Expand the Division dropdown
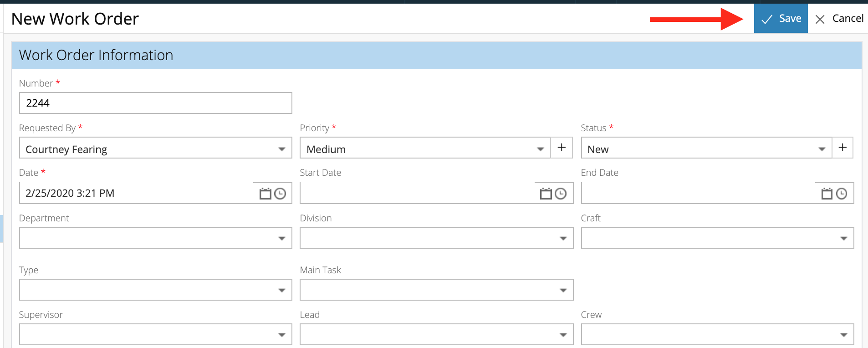868x348 pixels. (436, 238)
